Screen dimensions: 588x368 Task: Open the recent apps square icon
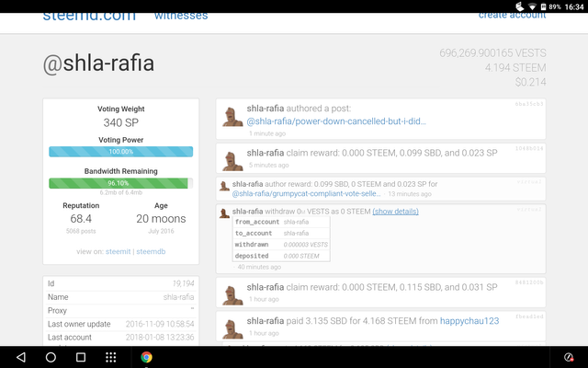click(x=81, y=357)
